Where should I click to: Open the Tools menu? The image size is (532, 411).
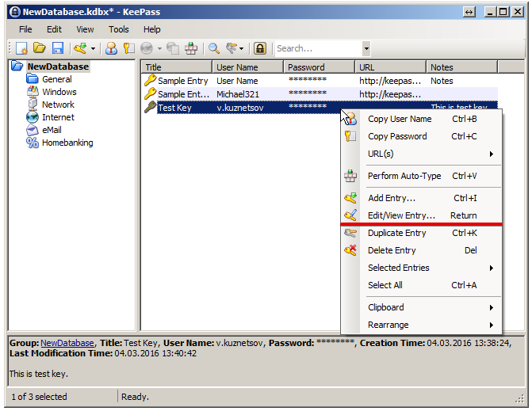(119, 29)
